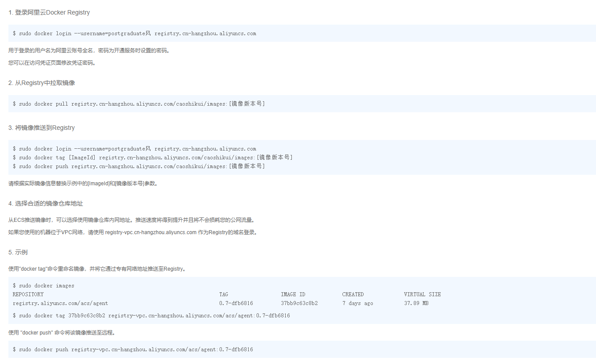Viewport: 596px width, 364px height.
Task: Click the "CREATED" column header
Action: pos(353,294)
